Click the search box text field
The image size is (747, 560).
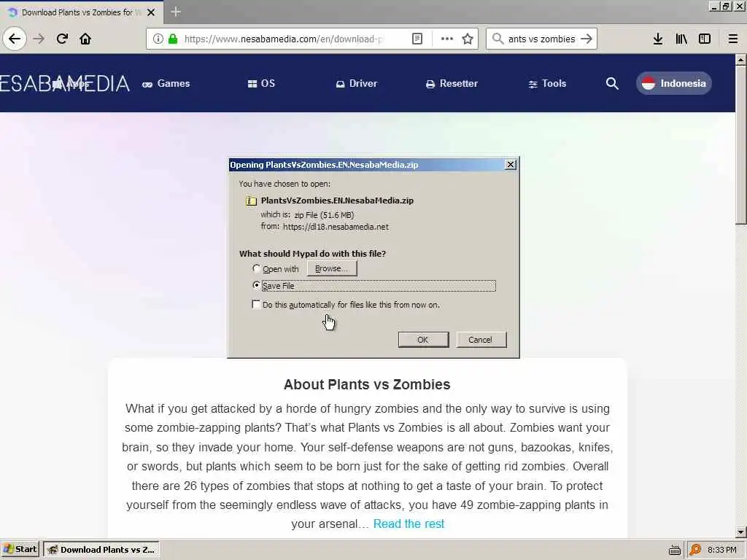tap(542, 39)
